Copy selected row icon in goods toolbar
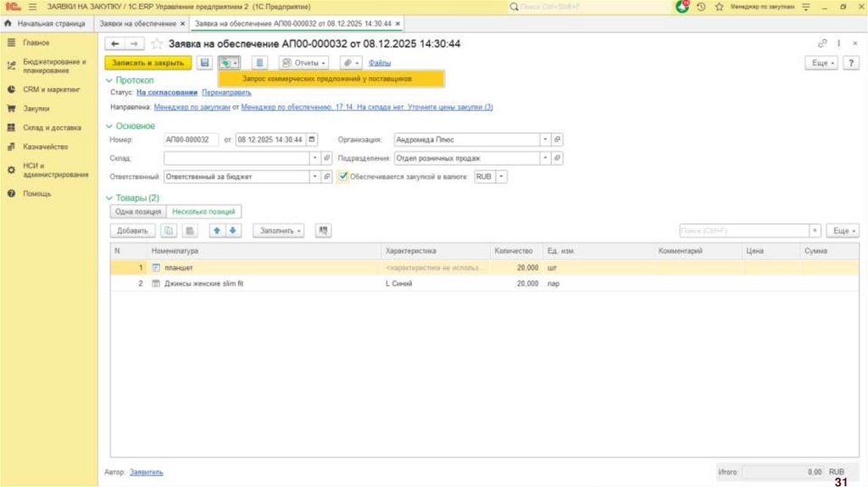 (169, 231)
